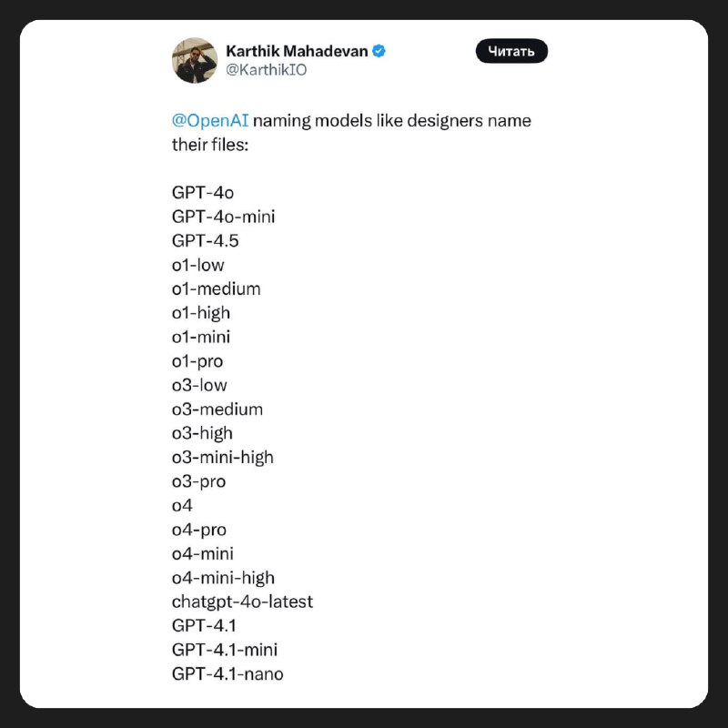Viewport: 728px width, 728px height.
Task: Click the blue verified badge icon
Action: tap(379, 51)
